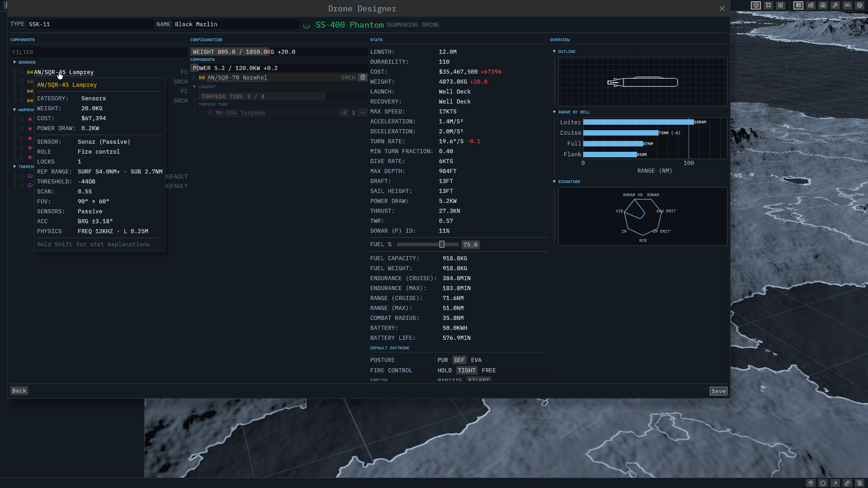
Task: Save the drone design
Action: pos(718,391)
